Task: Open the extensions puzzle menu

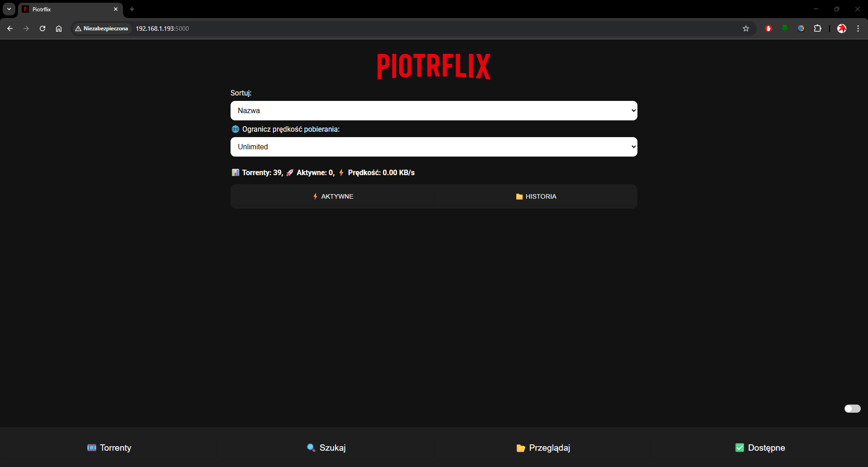Action: tap(817, 29)
